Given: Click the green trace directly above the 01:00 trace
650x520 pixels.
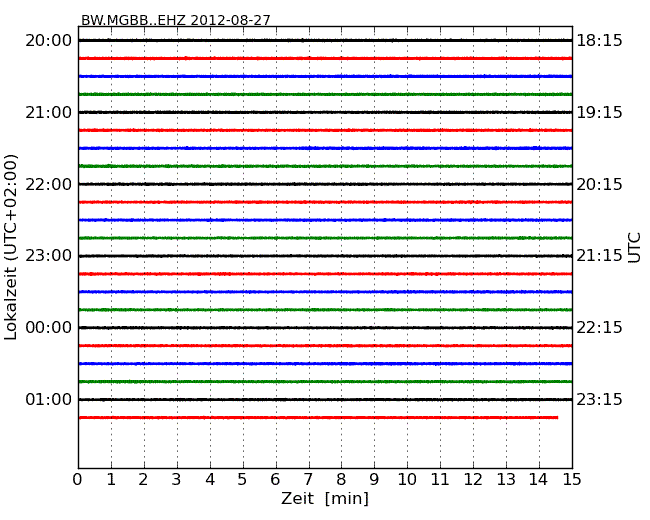Looking at the screenshot, I should click(325, 381).
